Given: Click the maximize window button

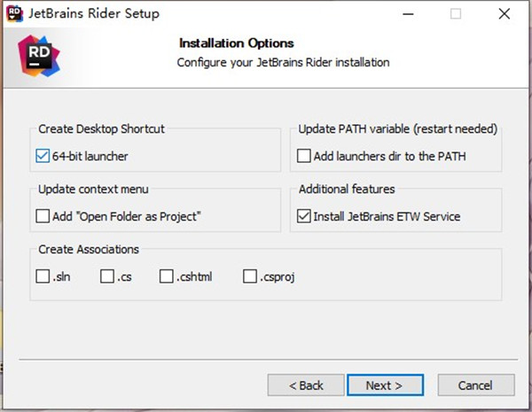Looking at the screenshot, I should coord(456,14).
